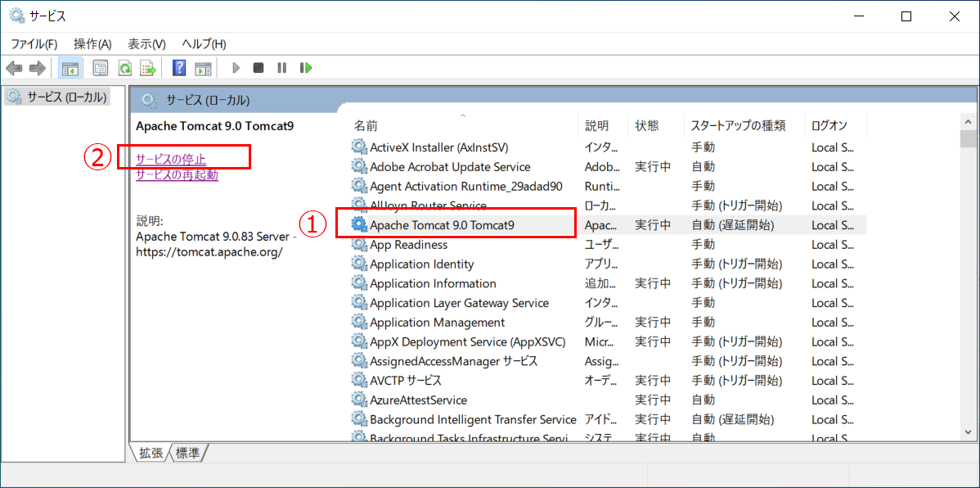Click the bold Apache Tomcat 9.0 Tomcat9 heading

pos(215,125)
